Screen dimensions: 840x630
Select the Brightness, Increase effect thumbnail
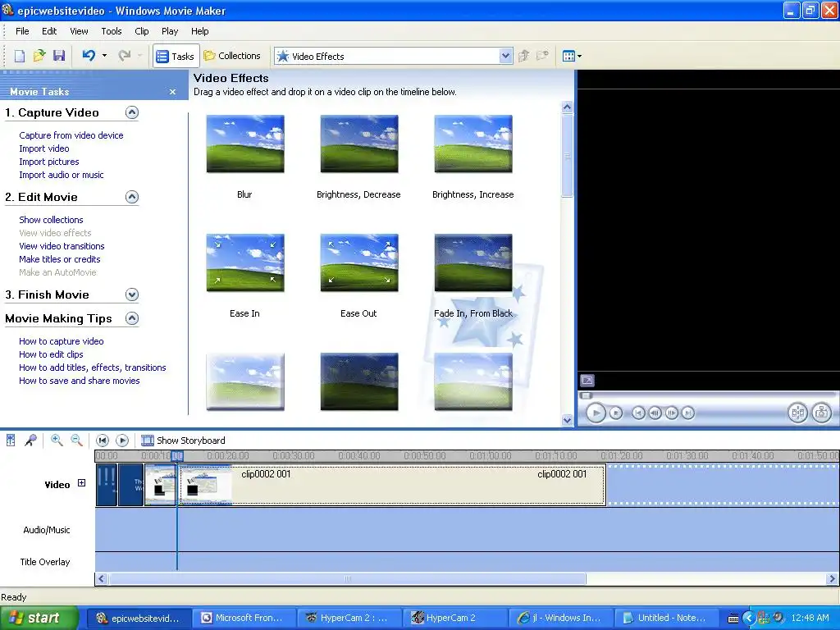(x=473, y=144)
